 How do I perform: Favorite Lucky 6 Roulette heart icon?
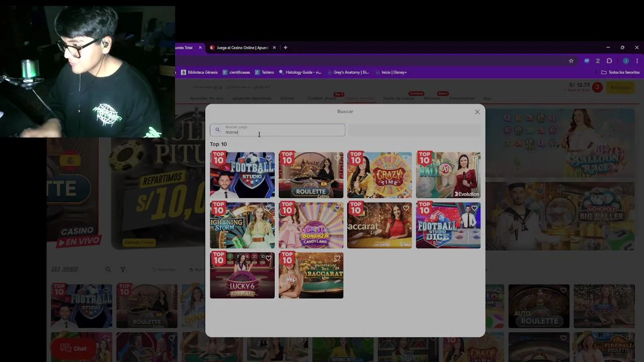(269, 258)
